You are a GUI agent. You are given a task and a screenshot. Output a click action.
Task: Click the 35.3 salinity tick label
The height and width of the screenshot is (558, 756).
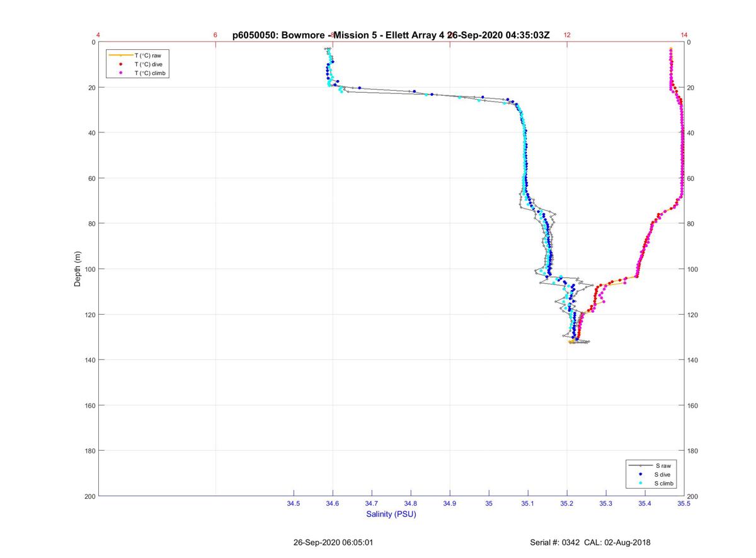[606, 504]
